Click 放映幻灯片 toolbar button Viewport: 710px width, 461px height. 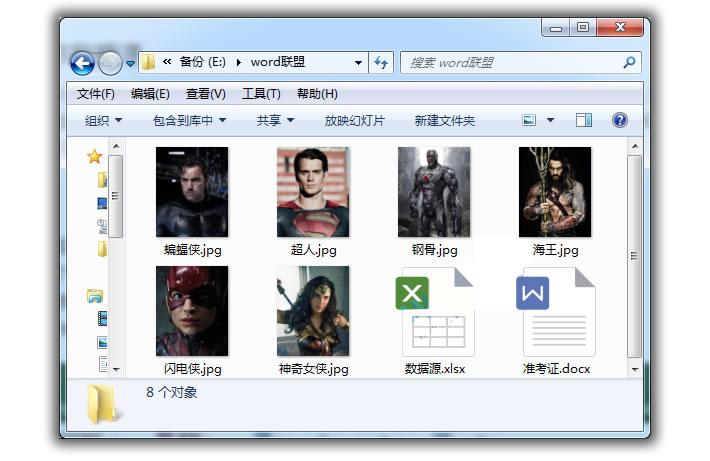click(355, 120)
